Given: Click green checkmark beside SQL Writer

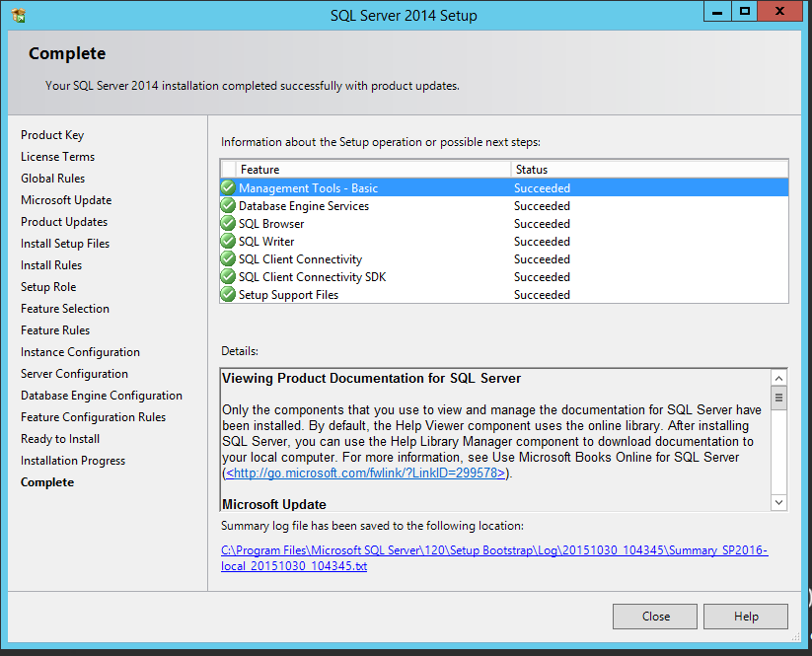Looking at the screenshot, I should (228, 241).
